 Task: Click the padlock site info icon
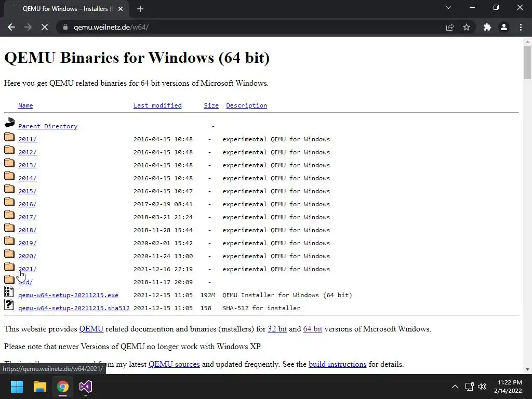tap(65, 27)
